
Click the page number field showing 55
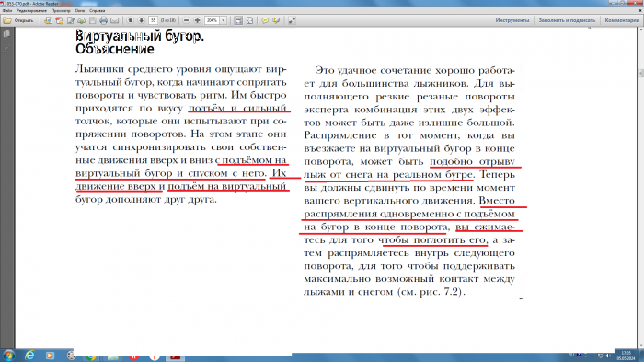point(154,20)
